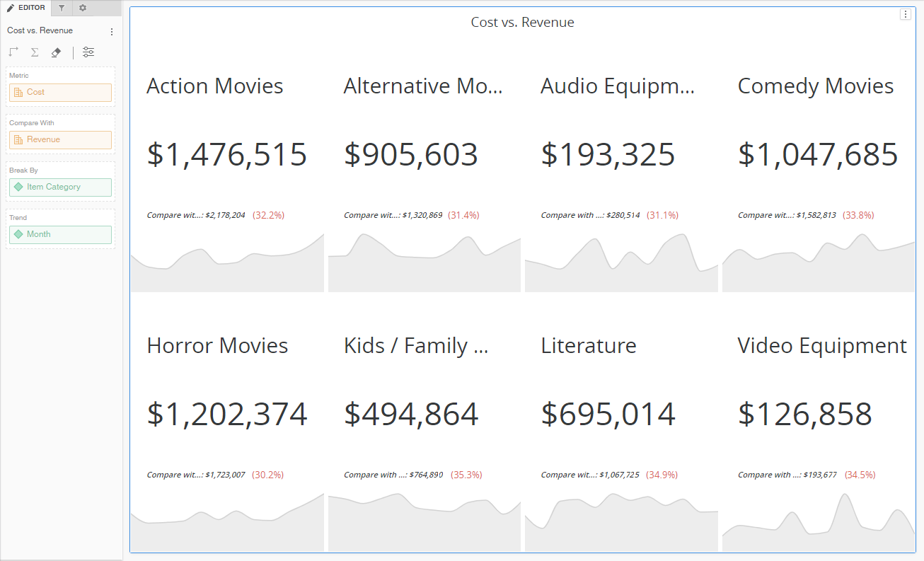924x561 pixels.
Task: Switch to the Editor tab
Action: click(x=26, y=8)
